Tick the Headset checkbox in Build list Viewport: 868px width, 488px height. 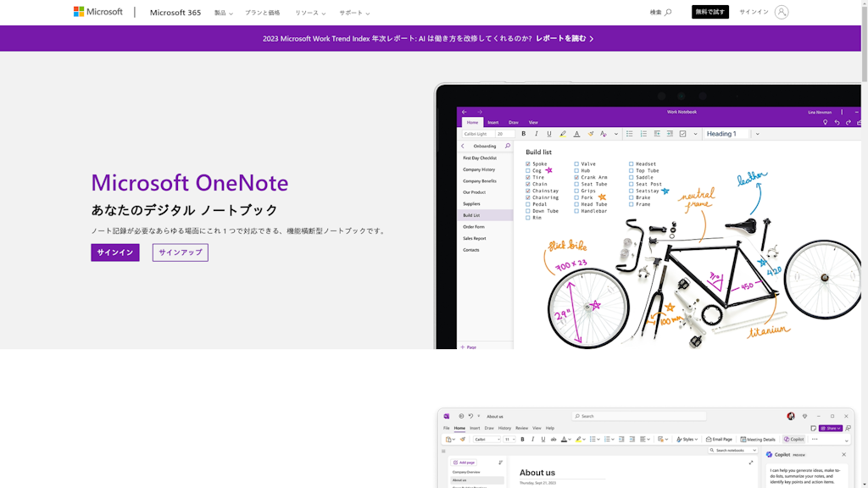pyautogui.click(x=632, y=164)
